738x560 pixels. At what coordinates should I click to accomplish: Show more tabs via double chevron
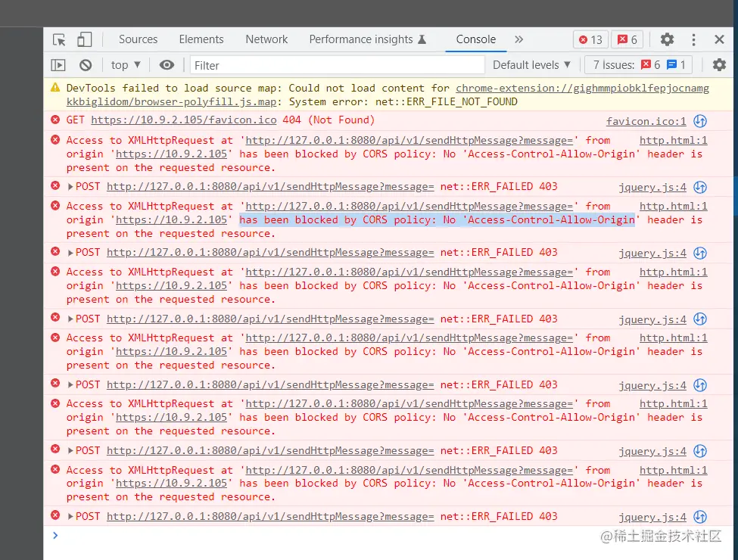click(518, 39)
